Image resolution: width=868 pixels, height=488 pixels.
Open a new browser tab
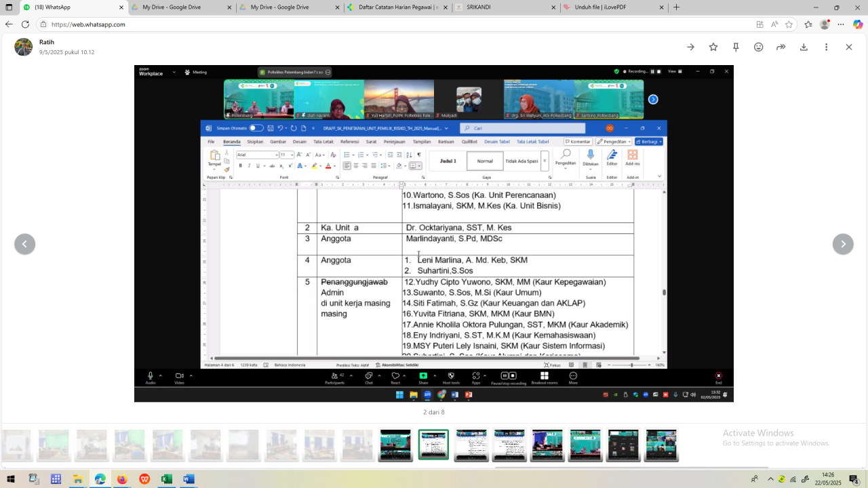(676, 7)
